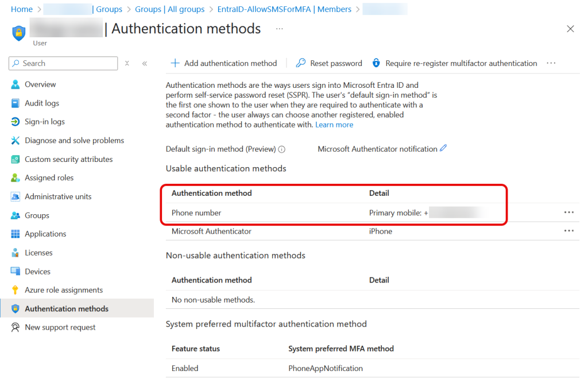The width and height of the screenshot is (588, 383).
Task: Click into the sidebar Search field
Action: [x=68, y=63]
